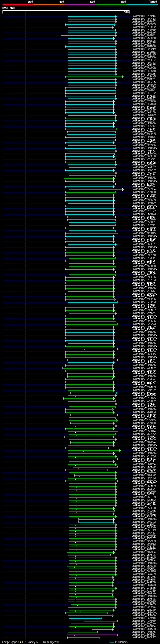Click the white query sequence ruler bar

point(66,10)
